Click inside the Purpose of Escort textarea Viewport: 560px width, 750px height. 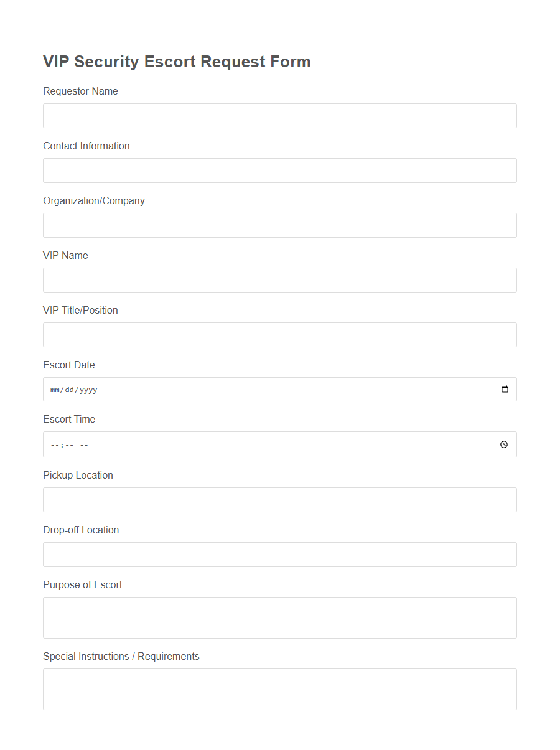pos(279,617)
